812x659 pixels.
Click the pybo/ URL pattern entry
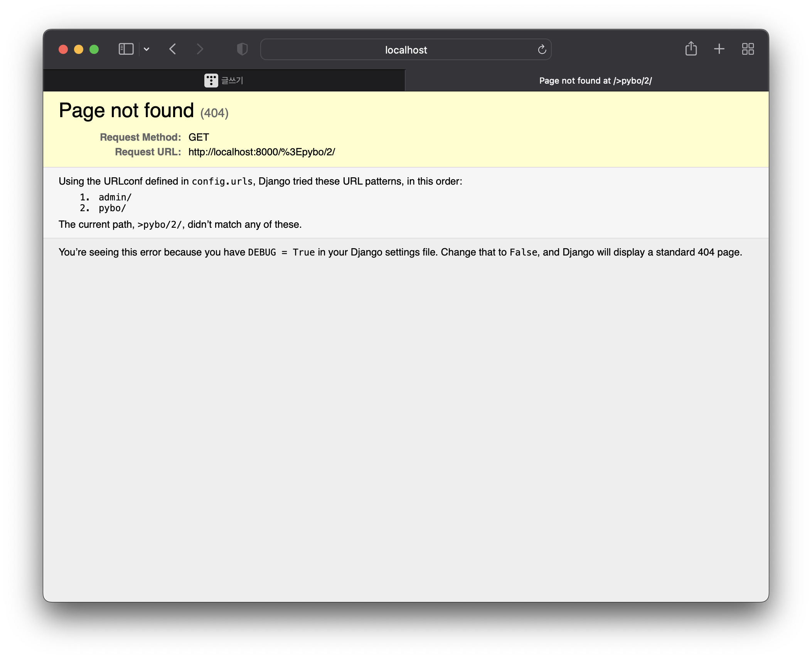coord(112,208)
